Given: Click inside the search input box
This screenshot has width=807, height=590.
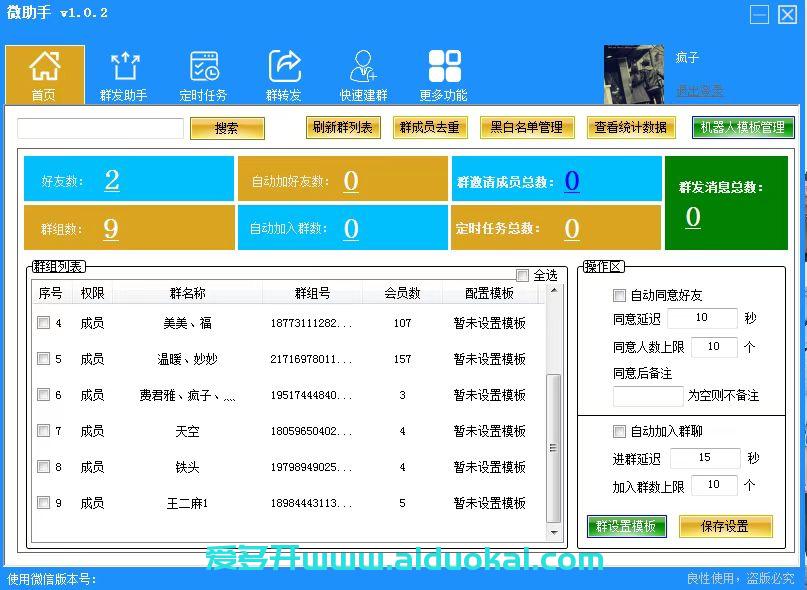Looking at the screenshot, I should 100,127.
